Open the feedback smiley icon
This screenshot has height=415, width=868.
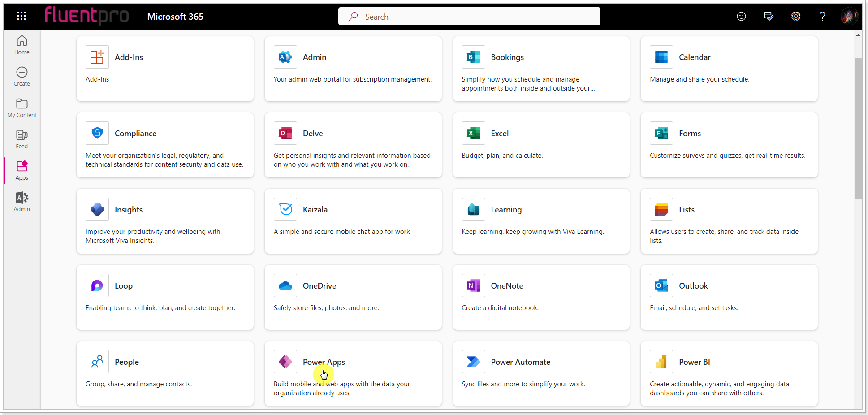point(741,16)
